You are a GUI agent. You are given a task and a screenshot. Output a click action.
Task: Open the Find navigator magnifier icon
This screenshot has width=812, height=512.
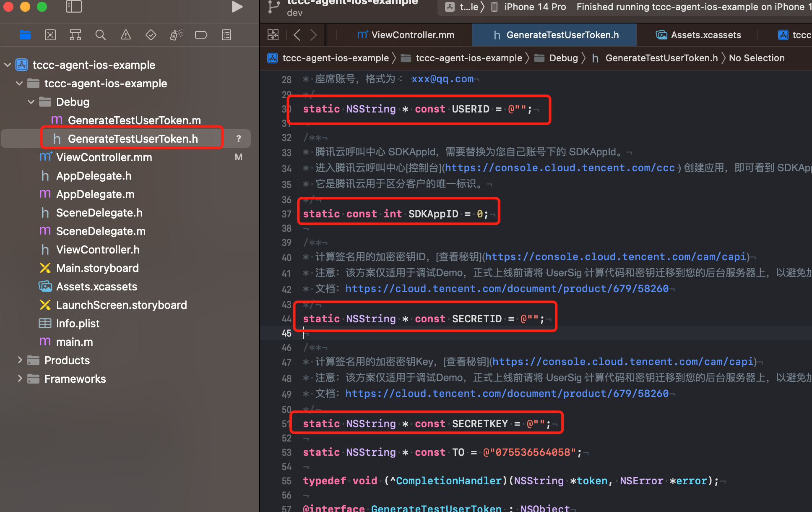coord(101,35)
